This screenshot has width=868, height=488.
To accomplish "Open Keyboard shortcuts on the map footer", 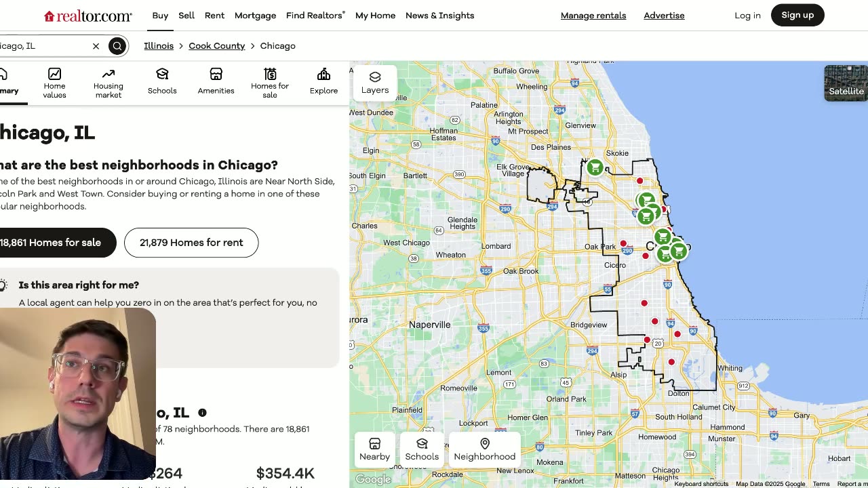I will point(701,484).
